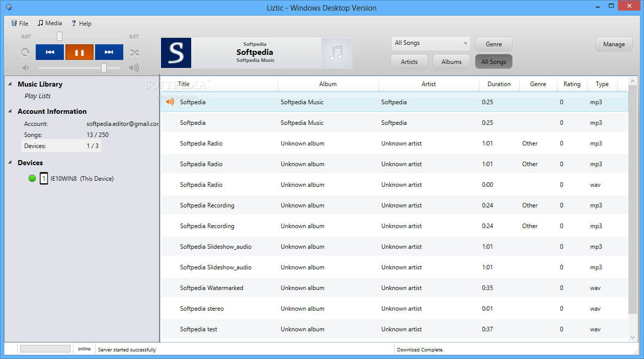Click the Songs 13 / 250 value
This screenshot has width=644, height=359.
[98, 135]
